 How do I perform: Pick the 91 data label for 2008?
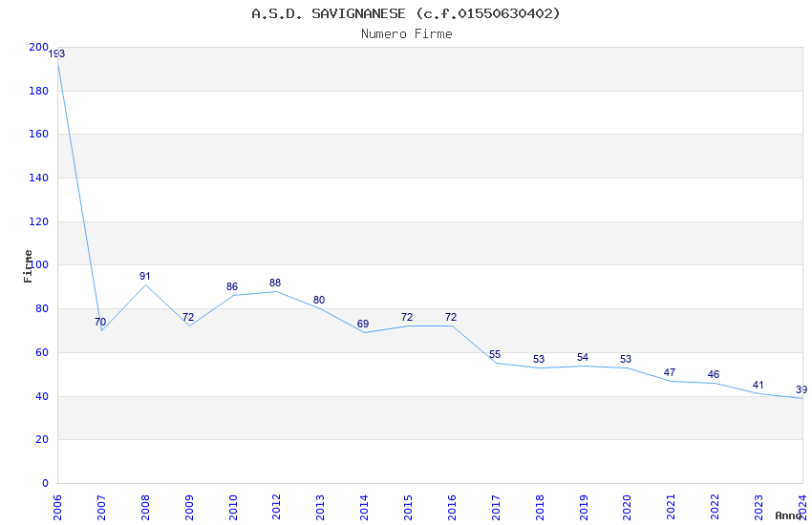(x=144, y=276)
